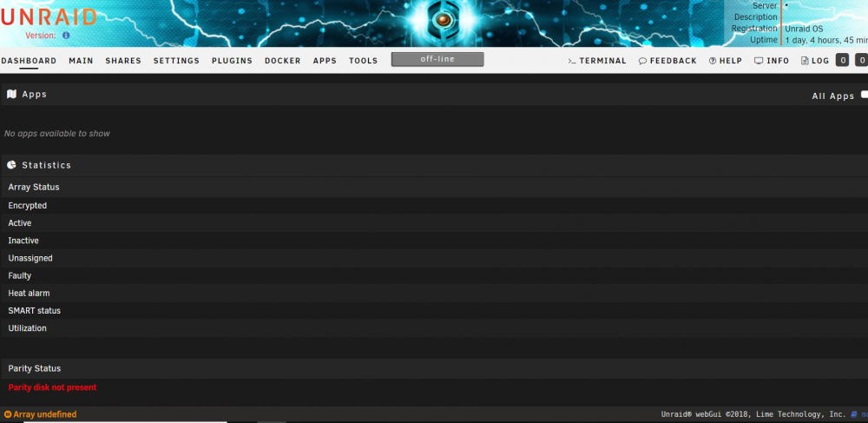Click the Unraid OS registration text

[x=804, y=29]
